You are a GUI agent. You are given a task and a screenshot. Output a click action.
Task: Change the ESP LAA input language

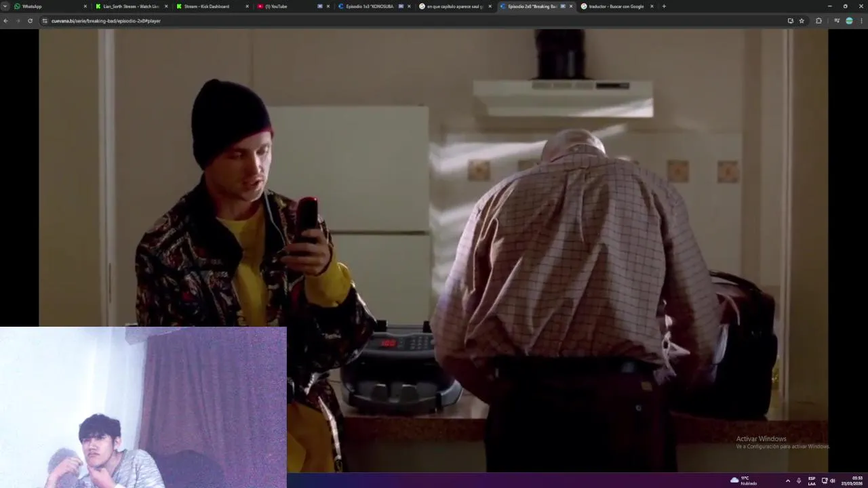(x=812, y=481)
